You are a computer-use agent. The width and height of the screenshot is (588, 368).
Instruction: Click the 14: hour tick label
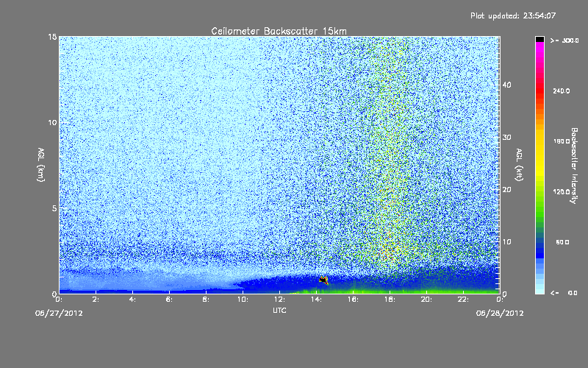[317, 300]
